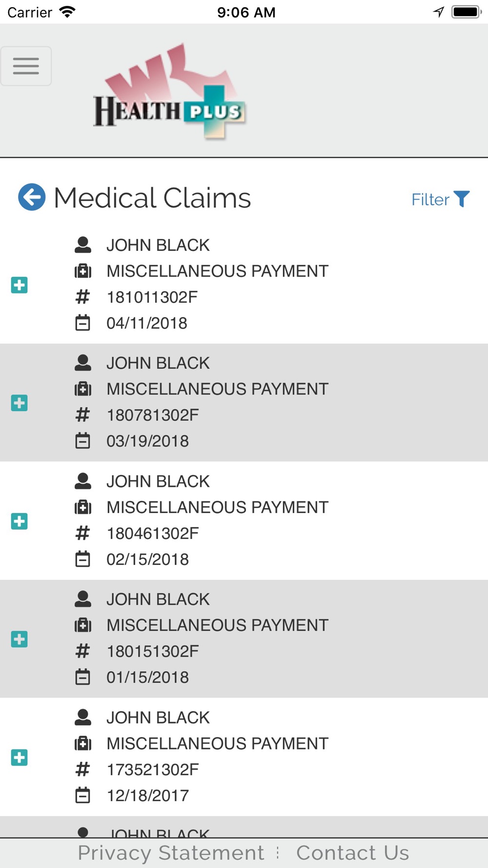
Task: Open the Privacy Statement link
Action: pyautogui.click(x=171, y=853)
